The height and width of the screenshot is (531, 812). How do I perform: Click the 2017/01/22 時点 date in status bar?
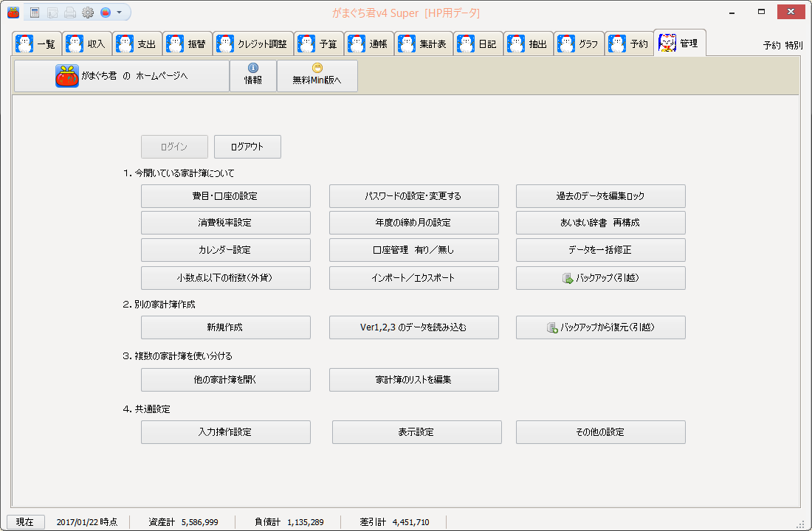[87, 522]
